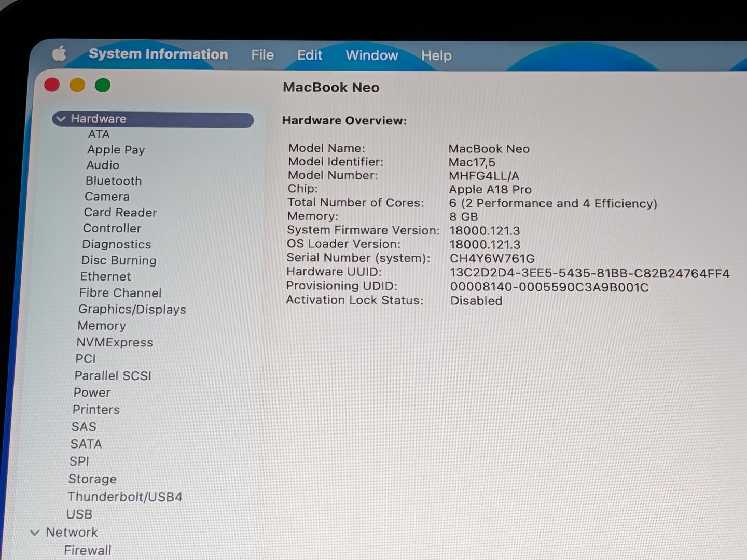Select NVMExpress in the sidebar

point(115,342)
